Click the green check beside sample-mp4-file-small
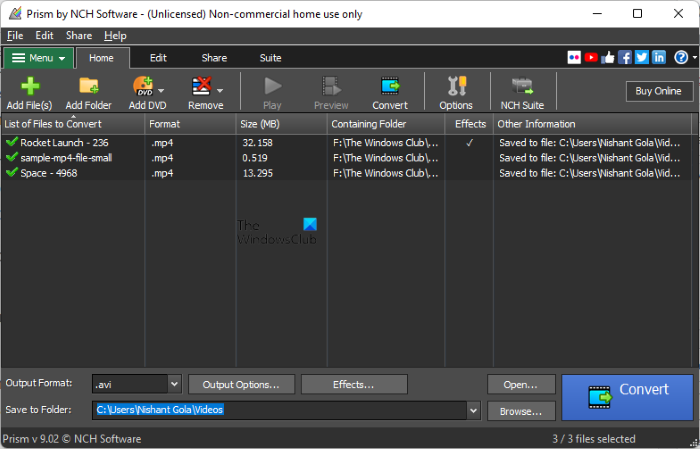Image resolution: width=700 pixels, height=449 pixels. (12, 157)
